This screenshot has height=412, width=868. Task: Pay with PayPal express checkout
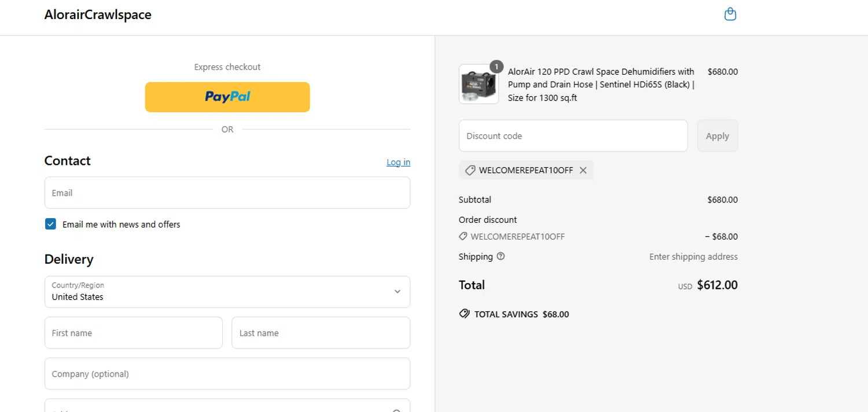227,97
